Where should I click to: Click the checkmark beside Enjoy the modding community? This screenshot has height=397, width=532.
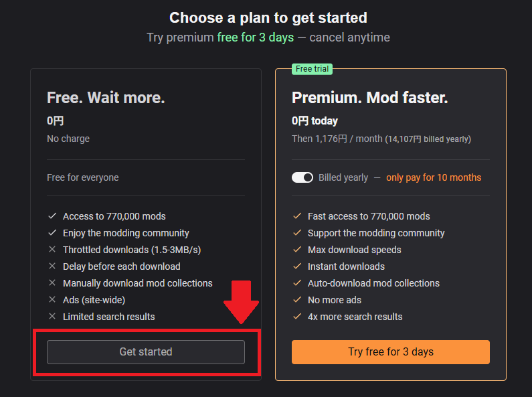(x=52, y=233)
